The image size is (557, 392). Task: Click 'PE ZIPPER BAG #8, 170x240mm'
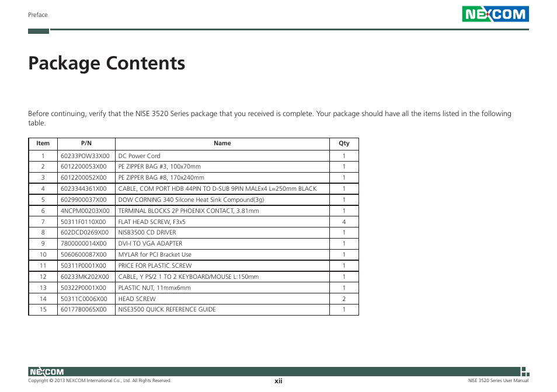161,178
